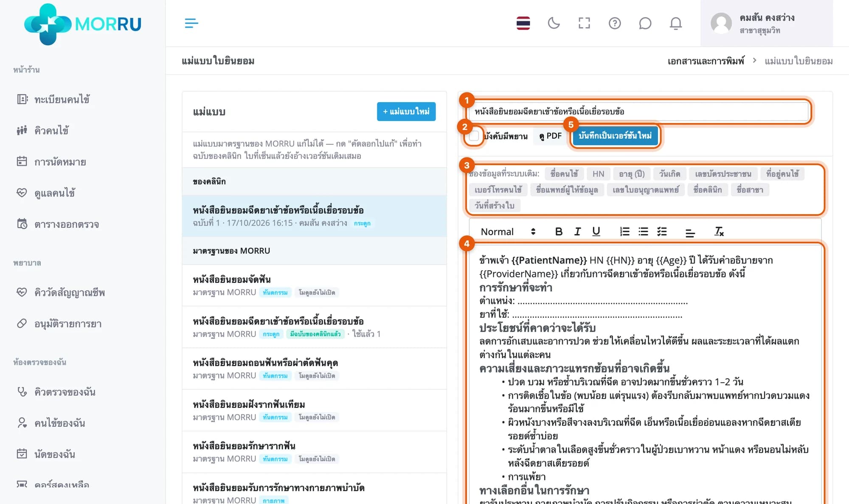Open text alignment option in editor
Viewport: 849px width, 504px height.
click(x=690, y=232)
